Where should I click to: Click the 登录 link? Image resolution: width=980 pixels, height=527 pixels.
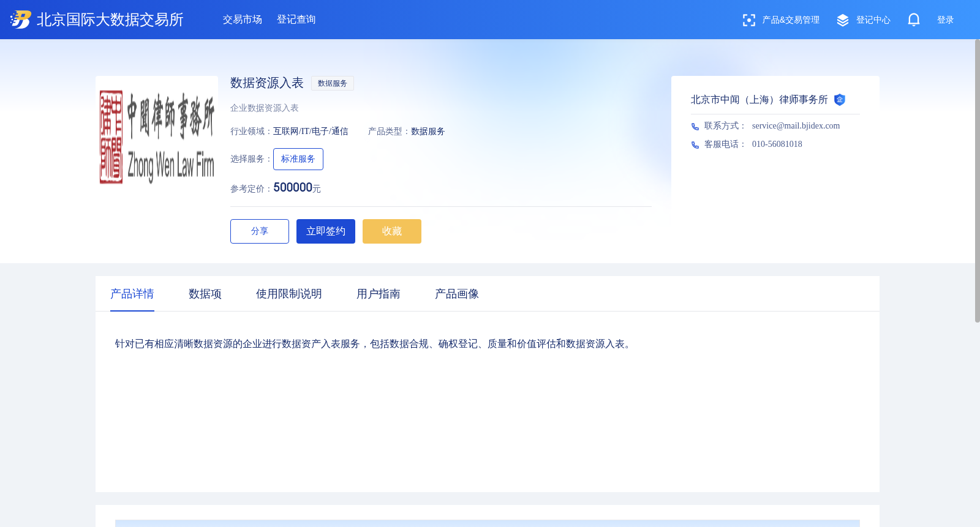coord(946,20)
